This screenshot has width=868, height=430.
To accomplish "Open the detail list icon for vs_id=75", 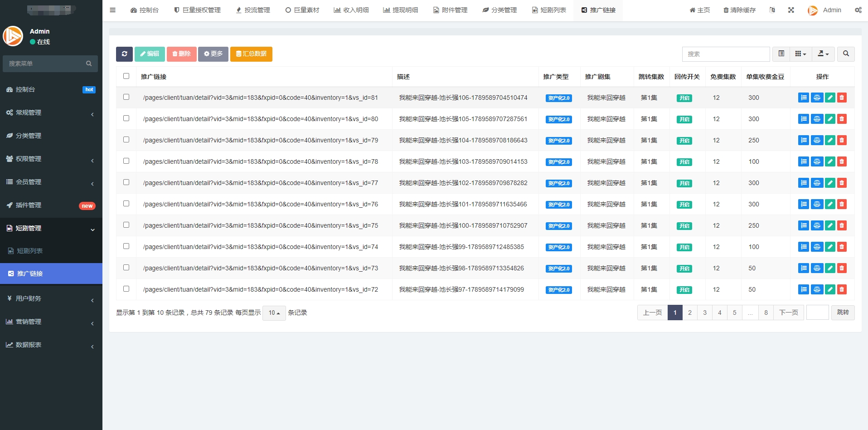I will (803, 225).
